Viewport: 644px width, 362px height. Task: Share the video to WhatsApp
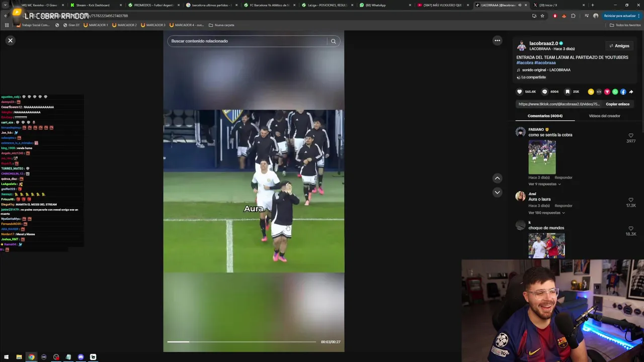[615, 92]
